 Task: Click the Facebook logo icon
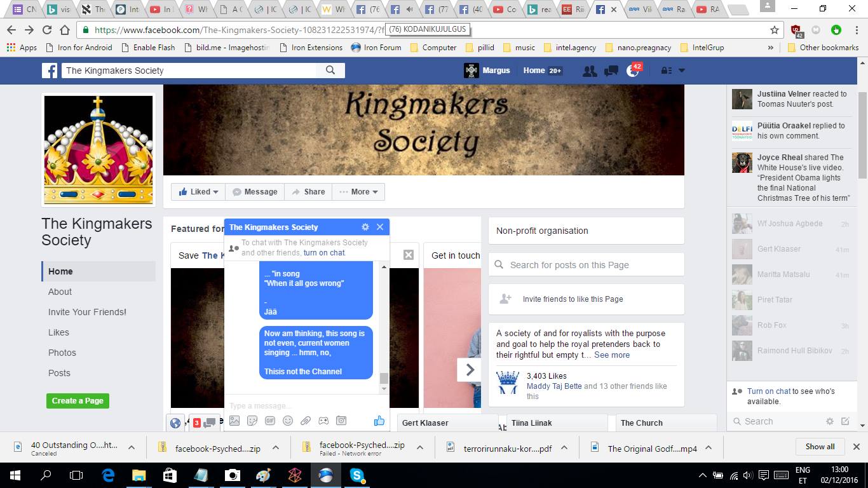click(50, 71)
